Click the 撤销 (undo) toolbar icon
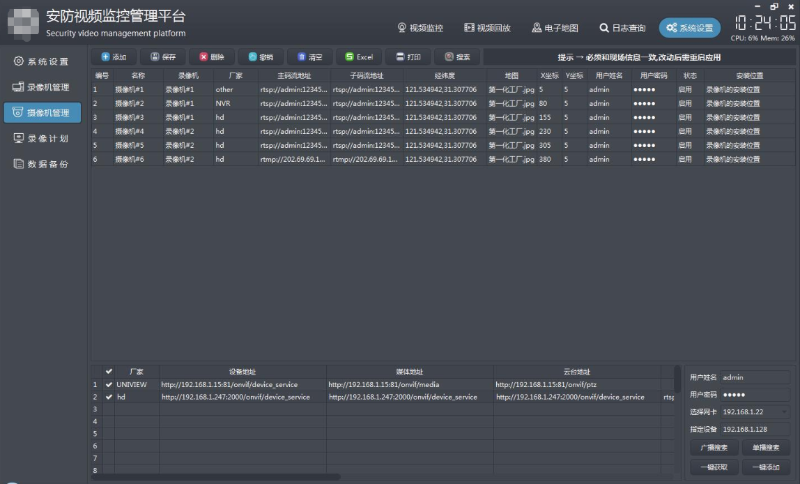This screenshot has height=484, width=800. coord(253,57)
